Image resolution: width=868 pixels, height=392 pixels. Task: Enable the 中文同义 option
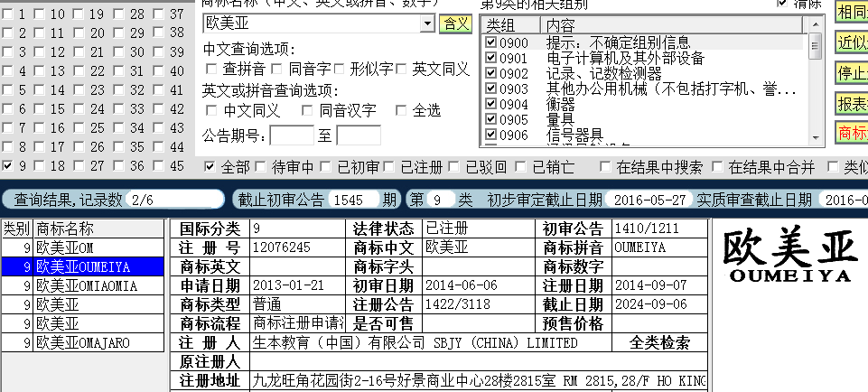[211, 111]
